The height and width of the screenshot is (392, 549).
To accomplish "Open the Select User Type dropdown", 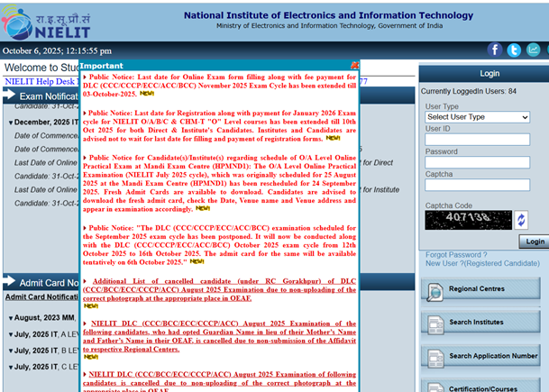I will tap(476, 117).
